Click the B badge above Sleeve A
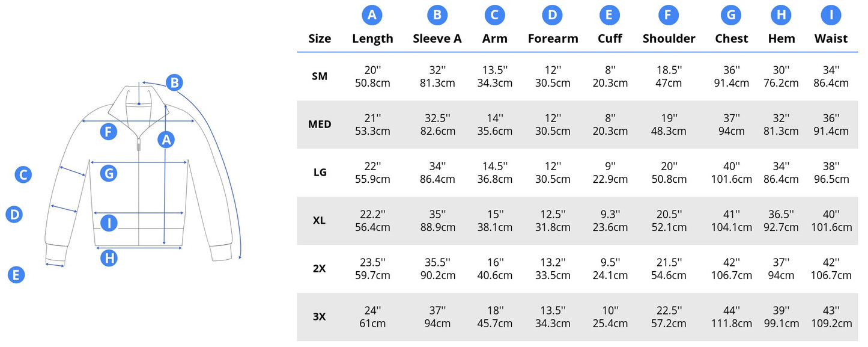Image resolution: width=868 pixels, height=347 pixels. (x=437, y=15)
